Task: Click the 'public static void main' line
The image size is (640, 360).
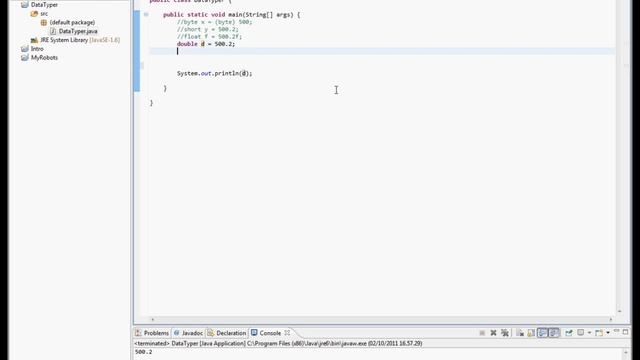Action: (x=231, y=15)
